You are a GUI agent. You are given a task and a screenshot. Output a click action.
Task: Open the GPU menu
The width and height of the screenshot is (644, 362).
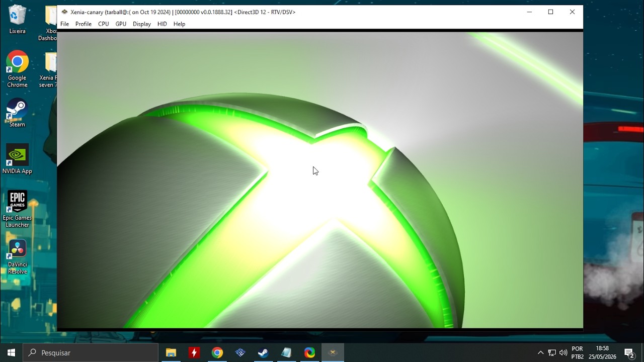click(121, 24)
